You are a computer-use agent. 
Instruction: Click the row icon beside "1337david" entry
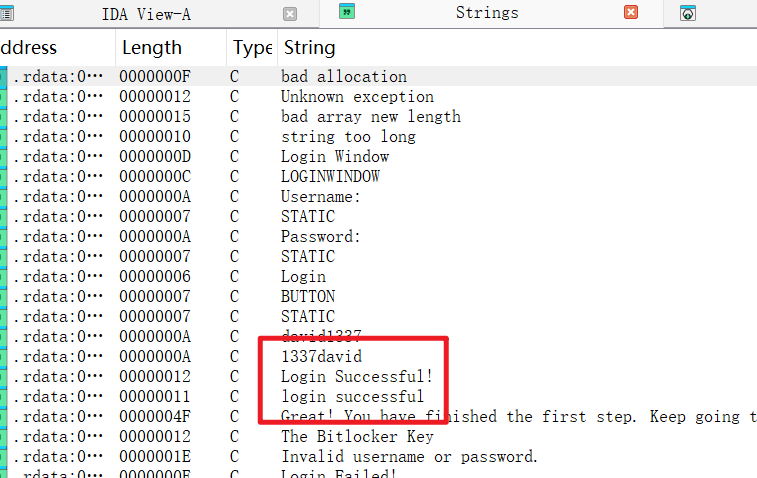(5, 357)
